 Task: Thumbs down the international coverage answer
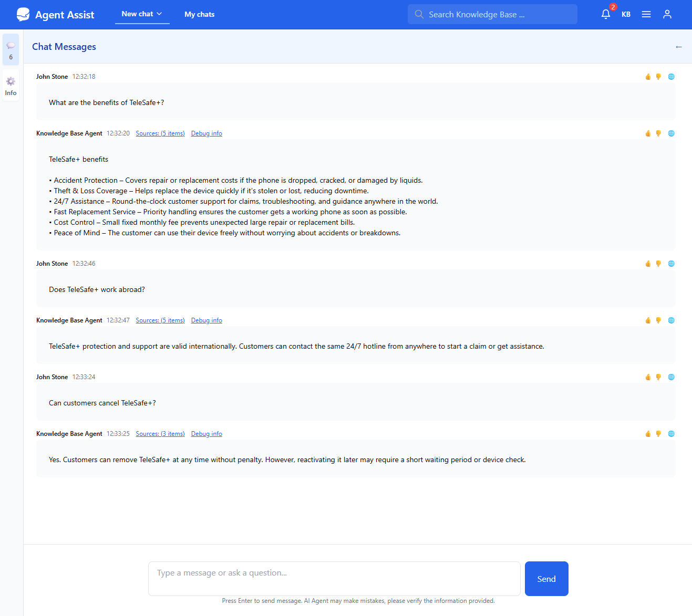[658, 320]
